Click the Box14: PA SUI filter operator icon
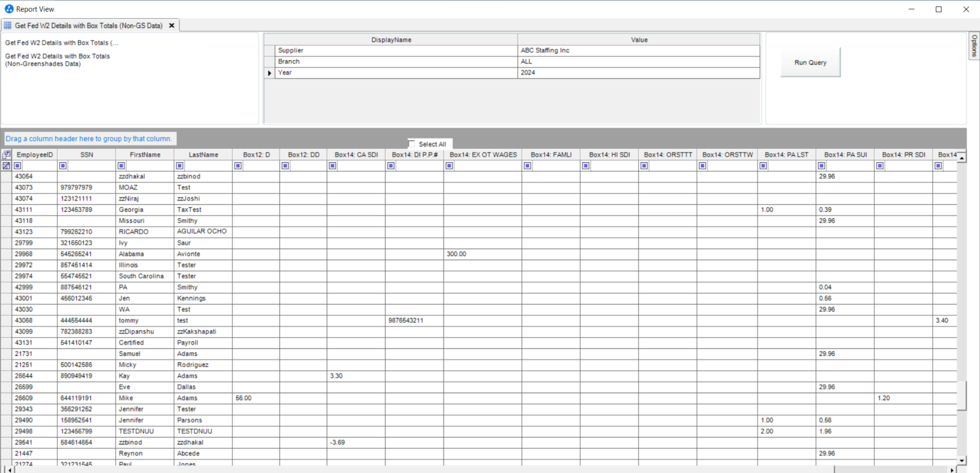 (x=821, y=166)
